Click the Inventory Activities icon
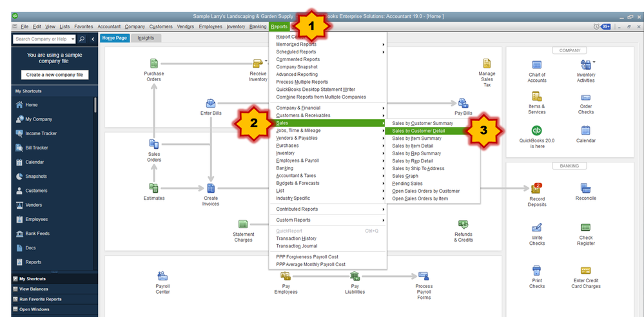 [585, 65]
